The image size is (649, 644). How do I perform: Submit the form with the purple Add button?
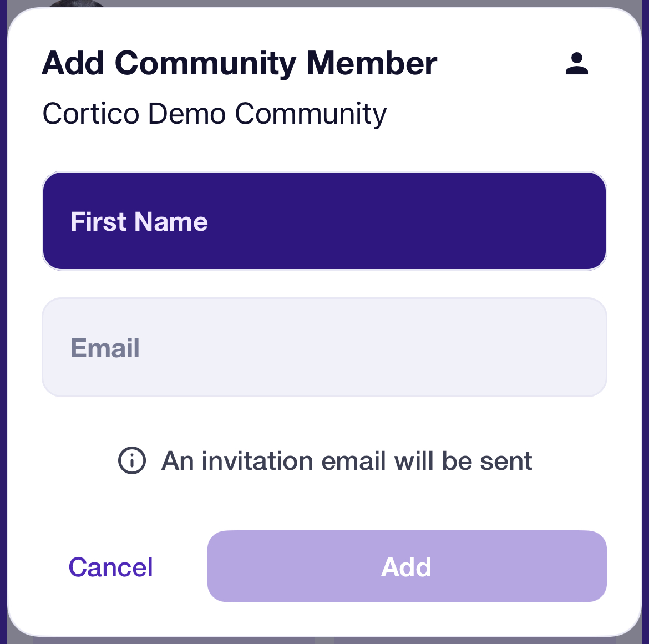pos(407,566)
